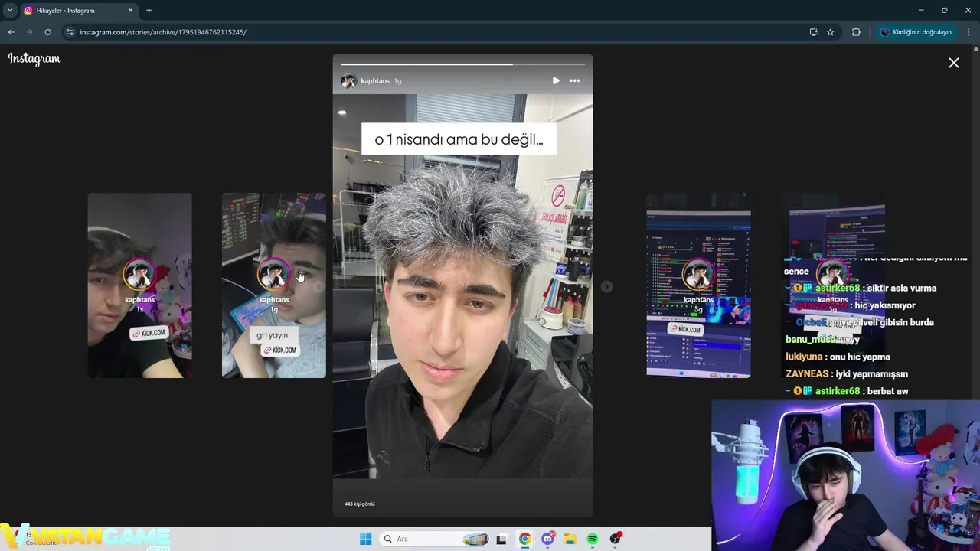
Task: Click the 'gri yayın.' caption label
Action: [x=273, y=335]
